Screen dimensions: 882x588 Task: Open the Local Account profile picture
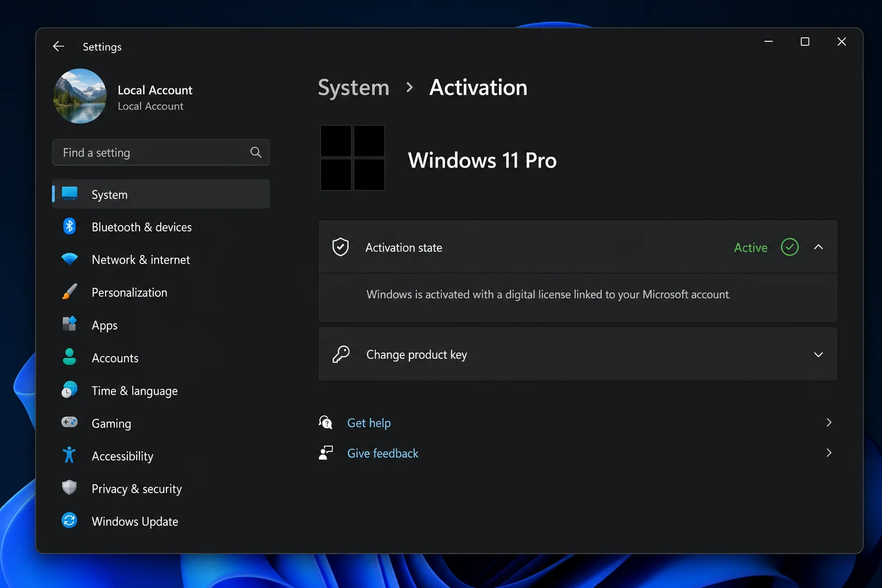click(80, 96)
